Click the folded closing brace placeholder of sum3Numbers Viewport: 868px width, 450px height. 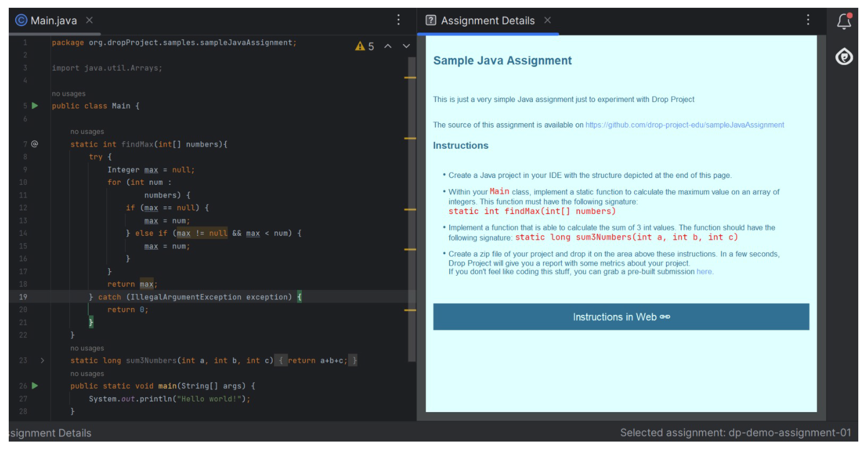(x=353, y=361)
